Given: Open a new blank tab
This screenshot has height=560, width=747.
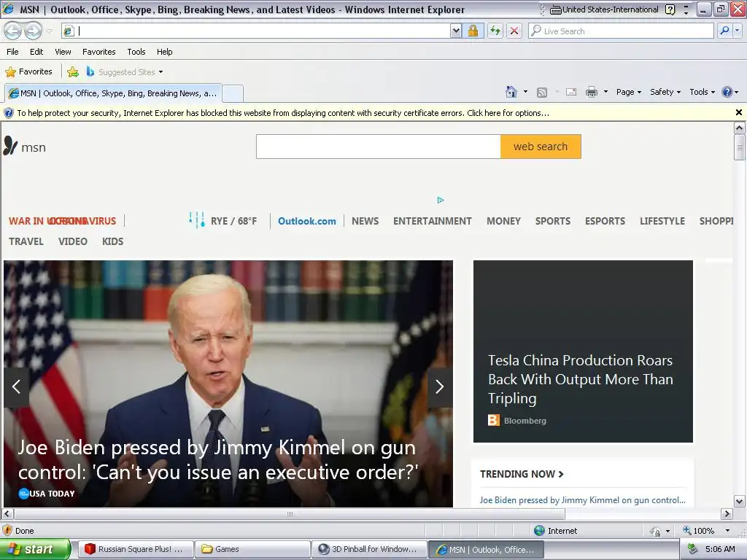Looking at the screenshot, I should [x=233, y=93].
